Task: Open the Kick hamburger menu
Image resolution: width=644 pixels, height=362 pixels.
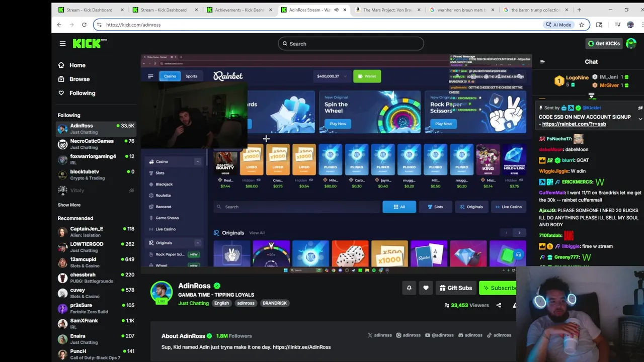Action: coord(62,44)
